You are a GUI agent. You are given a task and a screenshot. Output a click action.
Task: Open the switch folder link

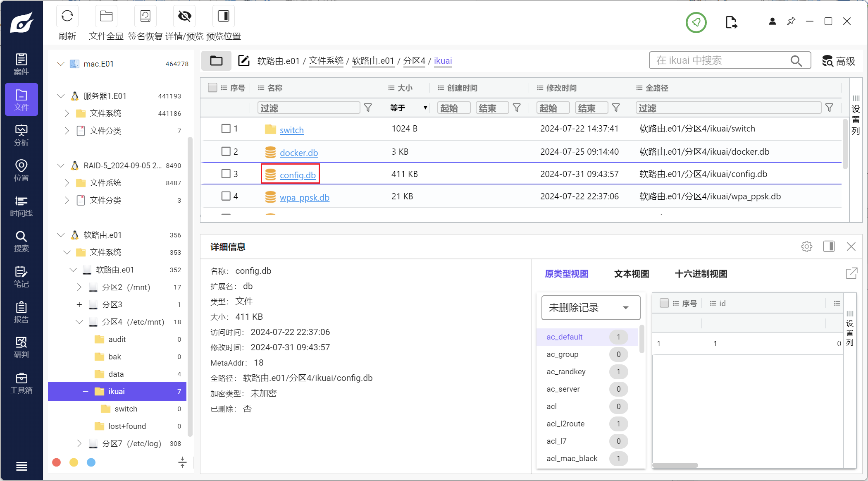point(292,130)
